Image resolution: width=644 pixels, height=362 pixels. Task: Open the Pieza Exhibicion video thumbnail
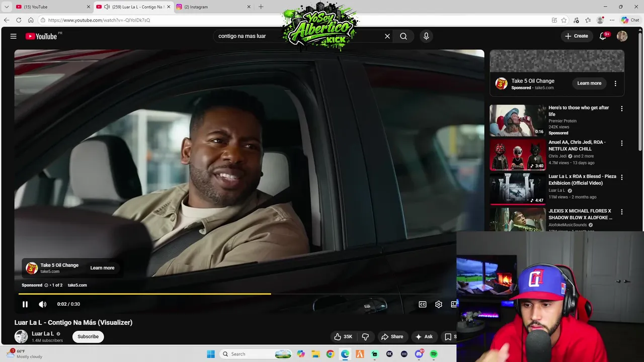[518, 189]
